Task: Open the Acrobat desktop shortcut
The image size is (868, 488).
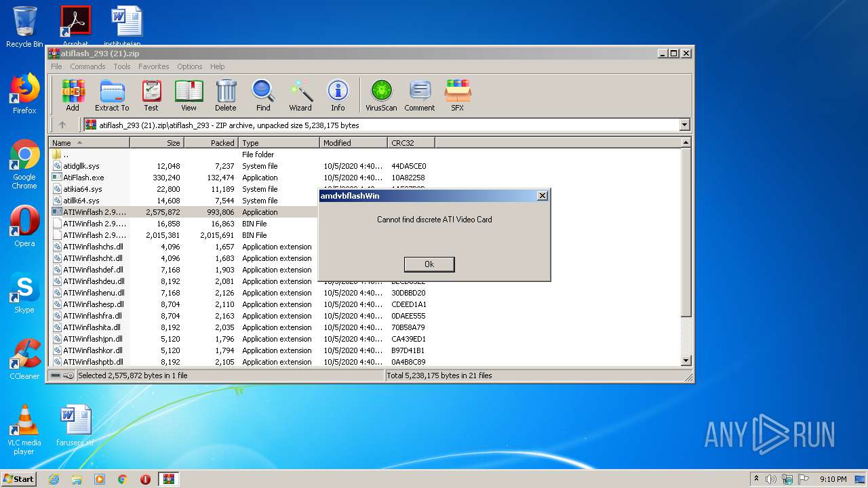Action: pyautogui.click(x=75, y=27)
